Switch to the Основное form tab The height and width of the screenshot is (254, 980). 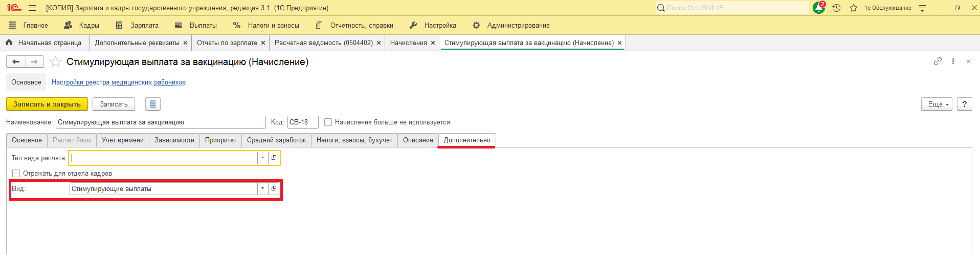click(x=27, y=140)
